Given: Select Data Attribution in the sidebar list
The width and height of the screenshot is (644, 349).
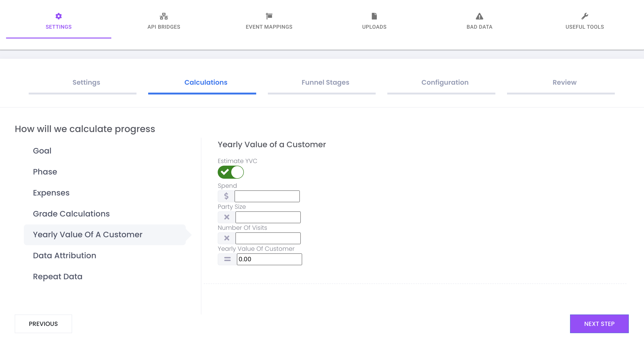Looking at the screenshot, I should [x=64, y=255].
